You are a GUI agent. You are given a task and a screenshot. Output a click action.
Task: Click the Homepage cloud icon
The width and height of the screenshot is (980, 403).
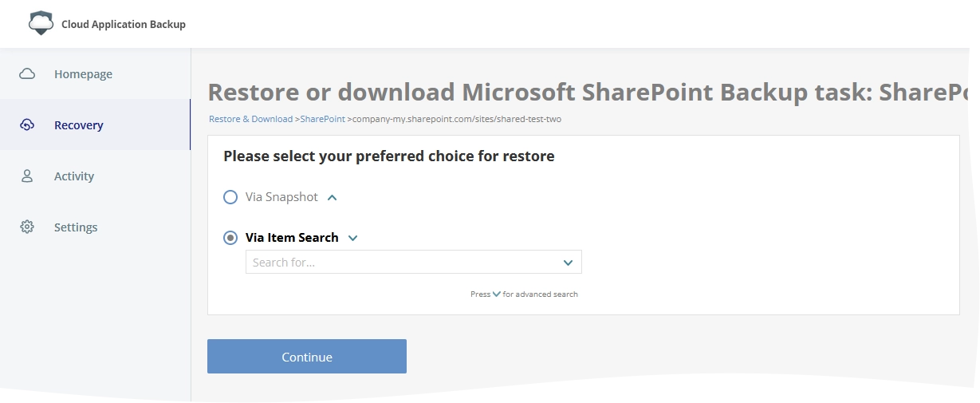point(27,74)
